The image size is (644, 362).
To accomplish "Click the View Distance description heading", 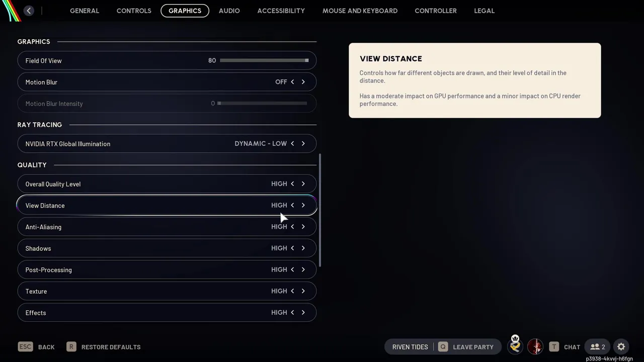I will click(x=391, y=59).
